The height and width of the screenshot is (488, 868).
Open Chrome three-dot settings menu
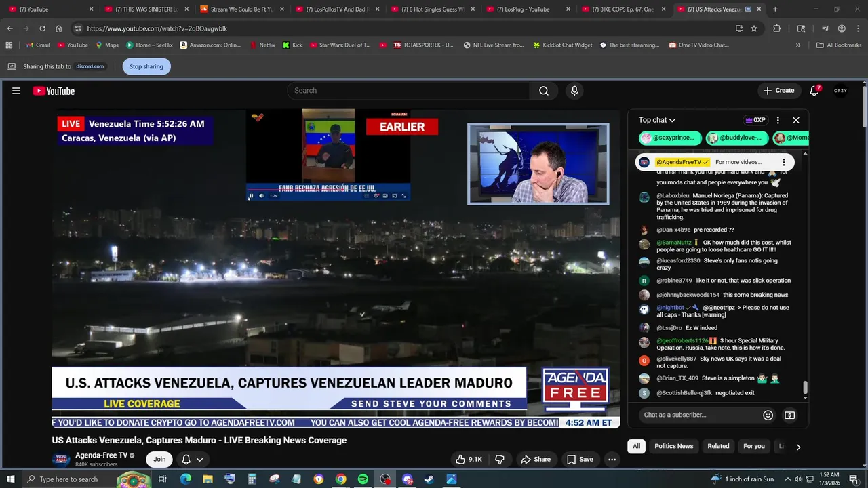coord(858,28)
